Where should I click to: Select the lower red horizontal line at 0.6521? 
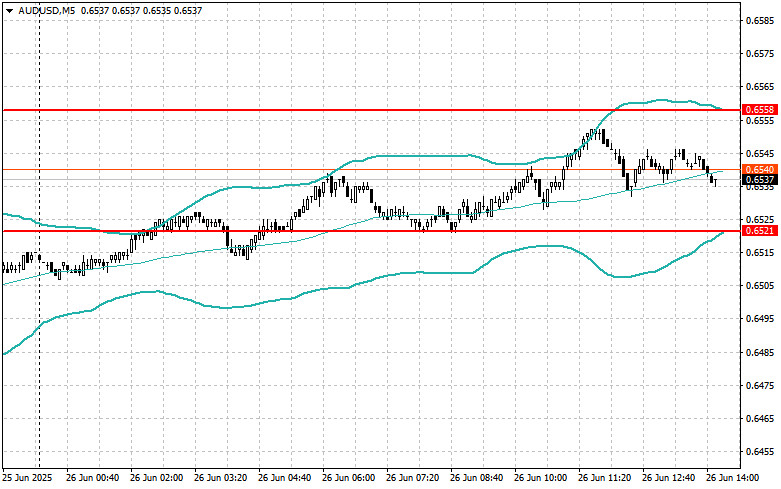tap(371, 231)
